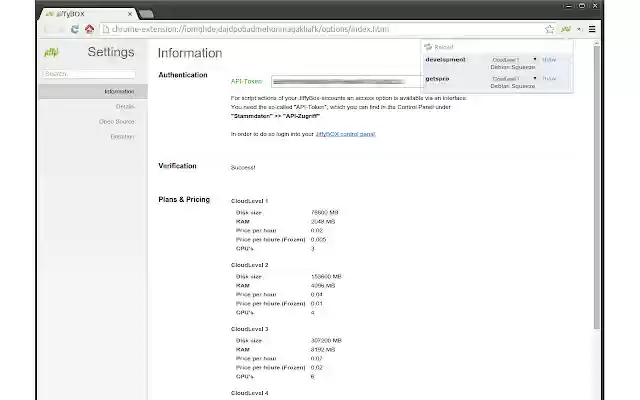The width and height of the screenshot is (640, 400).
Task: Click the development server name
Action: tap(445, 60)
